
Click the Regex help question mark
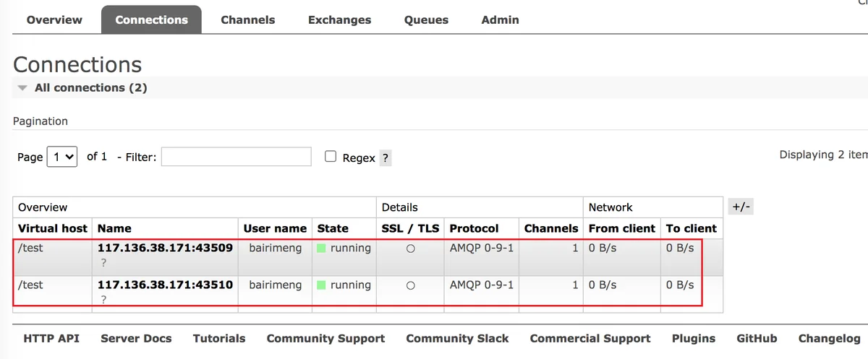386,158
